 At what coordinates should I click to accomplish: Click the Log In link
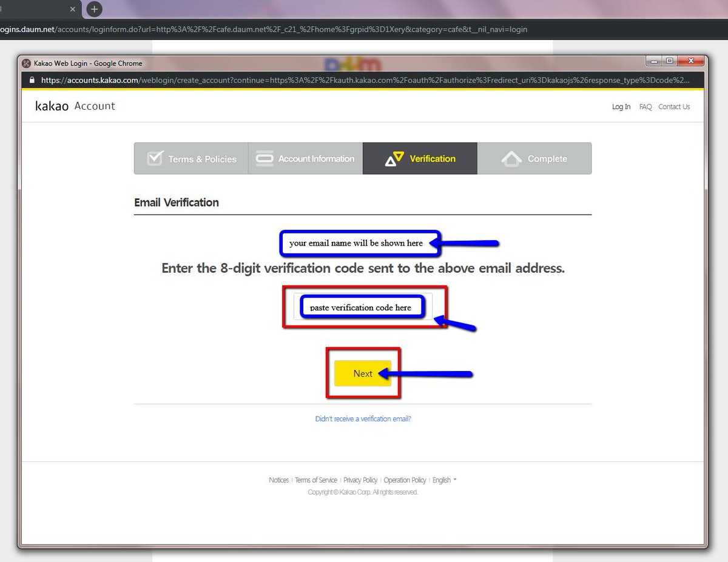tap(621, 107)
